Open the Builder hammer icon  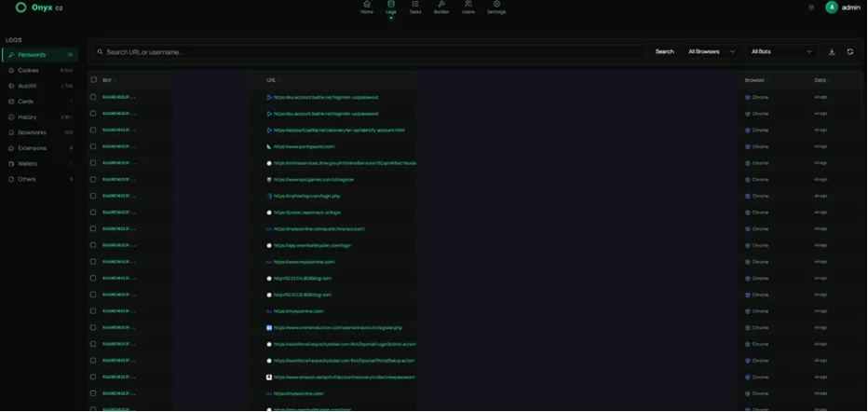pos(441,5)
